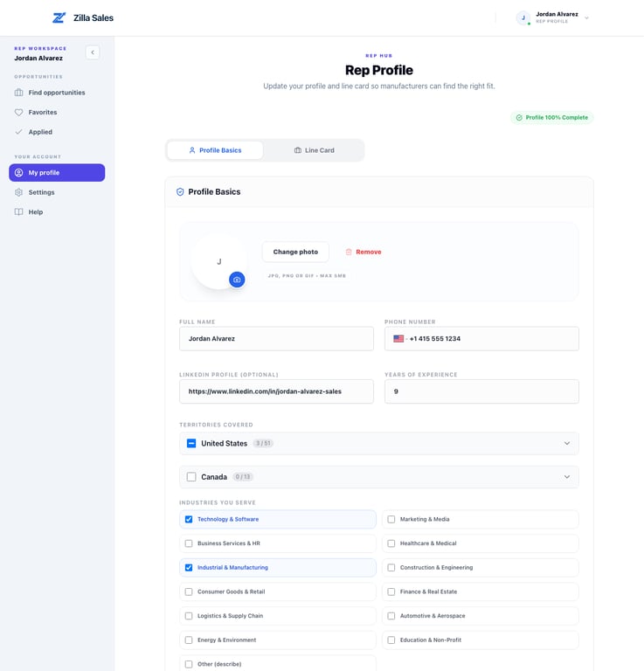Collapse the sidebar with chevron button
Viewport: 644px width, 671px height.
click(x=93, y=52)
